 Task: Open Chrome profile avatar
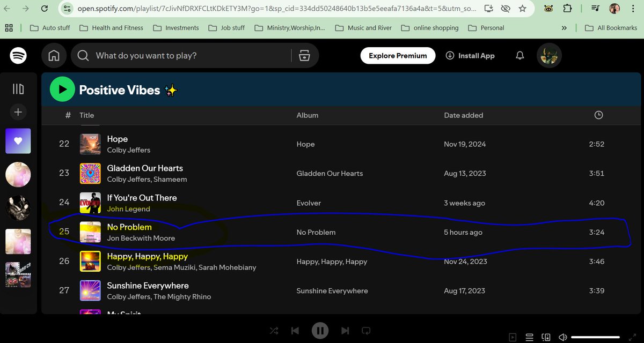pyautogui.click(x=614, y=9)
